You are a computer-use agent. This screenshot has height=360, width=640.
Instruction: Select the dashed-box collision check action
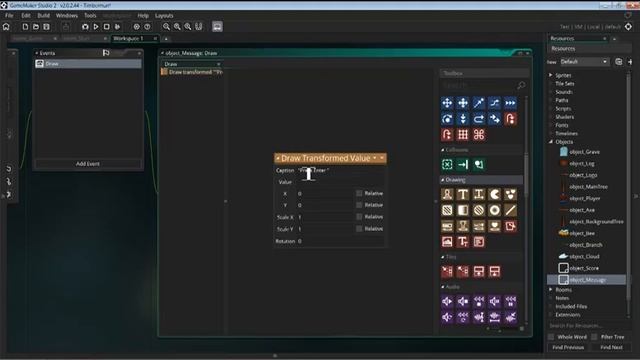click(447, 164)
